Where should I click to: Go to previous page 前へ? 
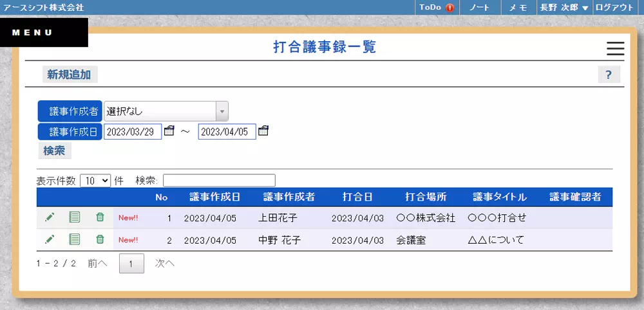97,264
